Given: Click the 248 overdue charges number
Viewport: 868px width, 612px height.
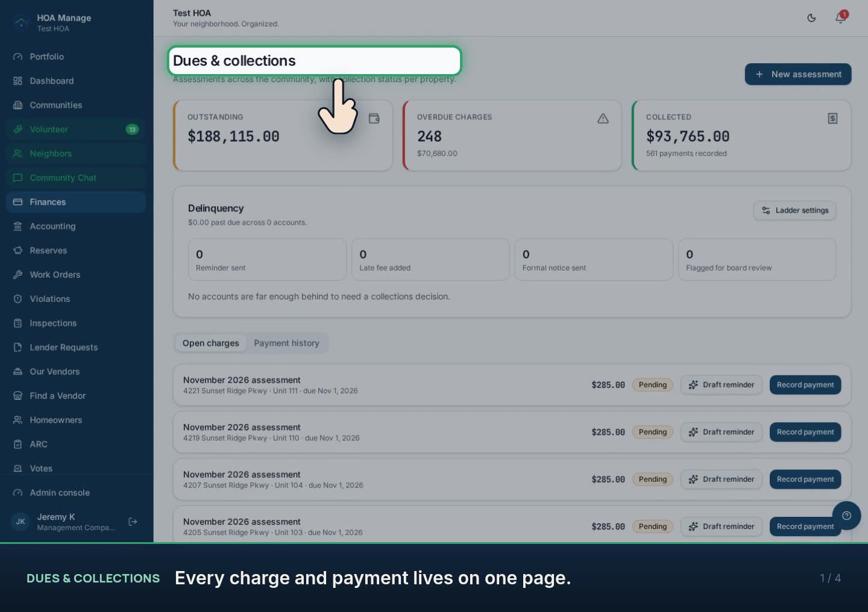Looking at the screenshot, I should tap(429, 137).
